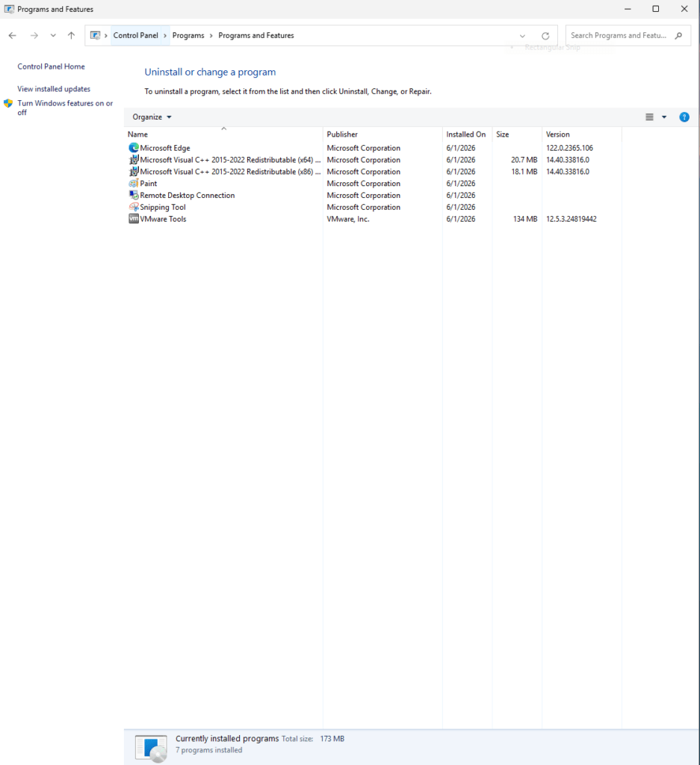Select Visual C++ 2015-2022 Redistributable (x86) name
Screen dimensions: 700x765
pos(230,172)
